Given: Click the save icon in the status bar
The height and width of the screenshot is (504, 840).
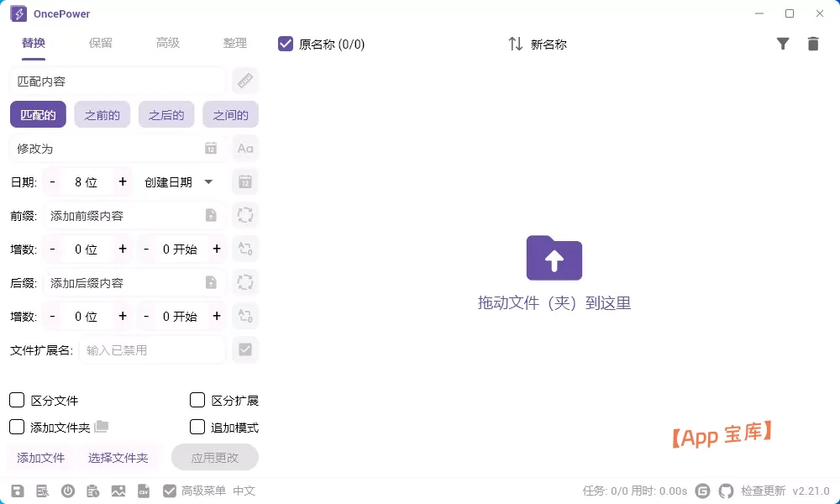Looking at the screenshot, I should [x=17, y=491].
